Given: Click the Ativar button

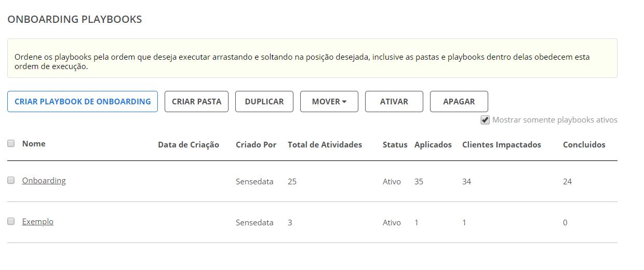Looking at the screenshot, I should pos(394,102).
